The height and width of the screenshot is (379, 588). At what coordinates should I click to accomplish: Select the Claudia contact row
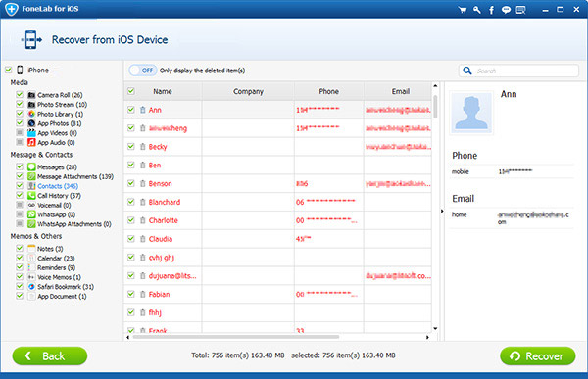tap(277, 239)
